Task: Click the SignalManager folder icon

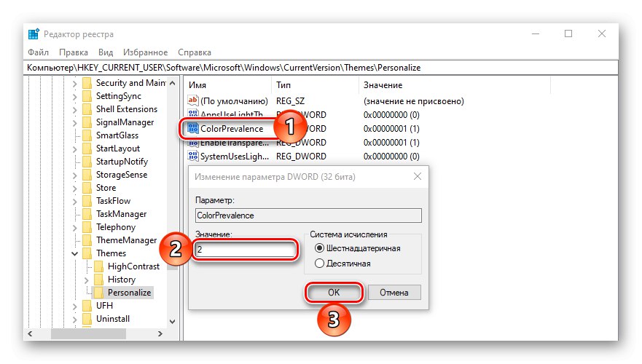Action: pos(87,122)
